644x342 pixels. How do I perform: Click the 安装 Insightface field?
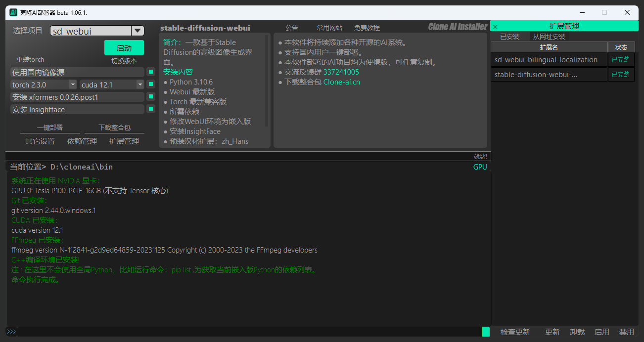(x=77, y=109)
